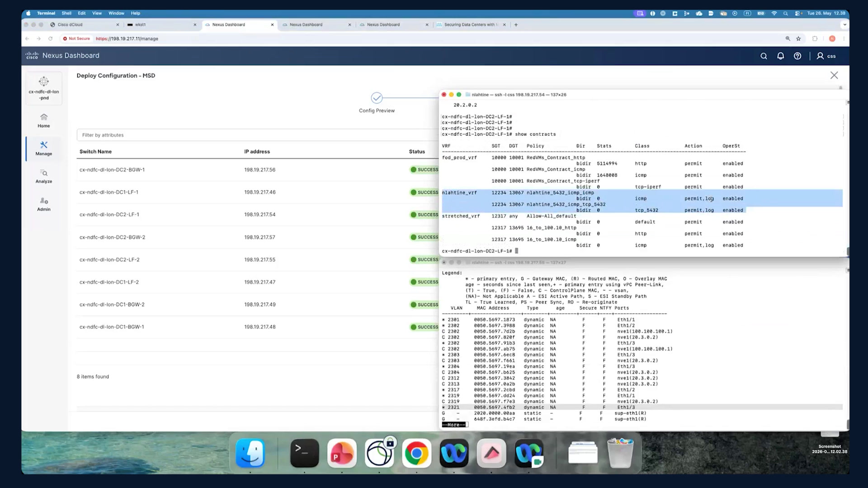Screen dimensions: 868x488
Task: Select row cx-ndfc-dl-lon-DC1-LF-1
Action: click(258, 192)
